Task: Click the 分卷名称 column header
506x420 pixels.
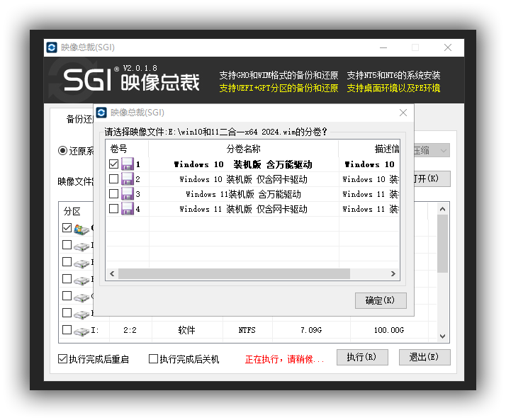Action: 243,149
